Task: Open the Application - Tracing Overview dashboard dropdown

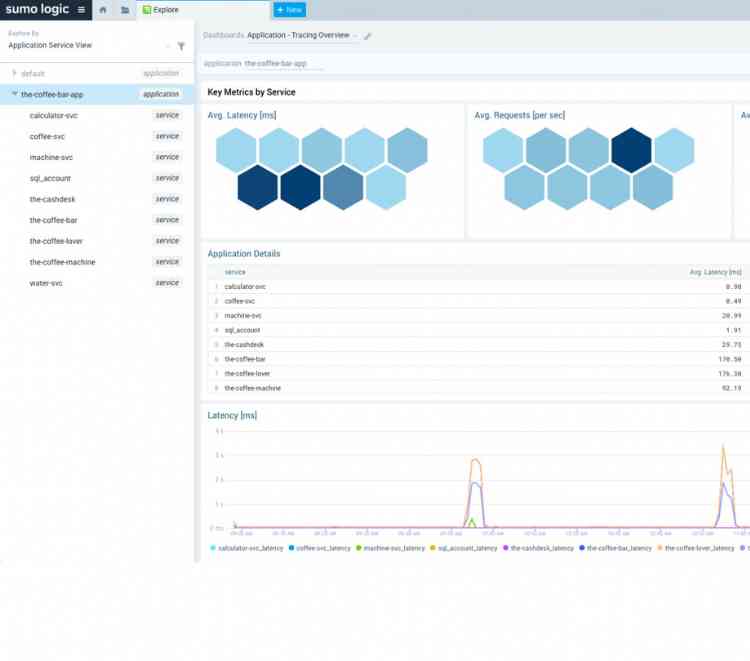Action: click(x=302, y=35)
